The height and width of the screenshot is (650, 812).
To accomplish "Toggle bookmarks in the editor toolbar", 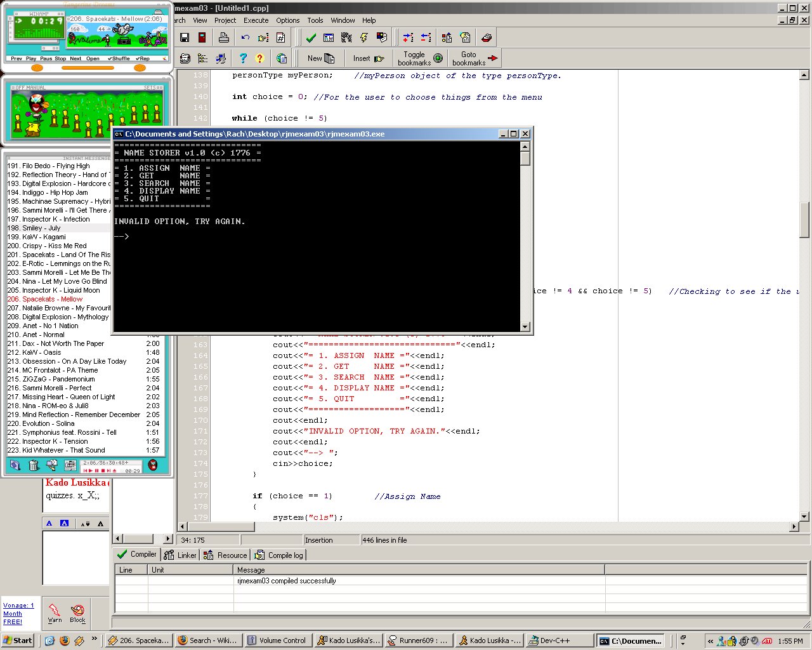I will (x=420, y=58).
